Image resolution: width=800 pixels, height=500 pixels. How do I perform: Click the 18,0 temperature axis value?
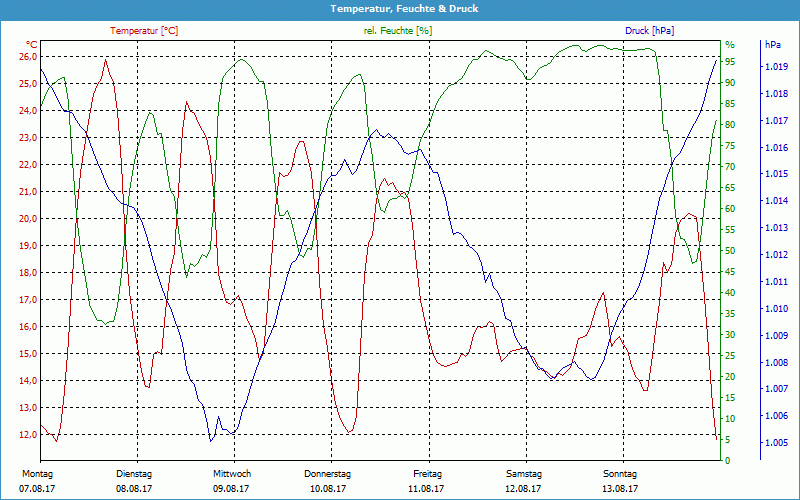pyautogui.click(x=28, y=273)
